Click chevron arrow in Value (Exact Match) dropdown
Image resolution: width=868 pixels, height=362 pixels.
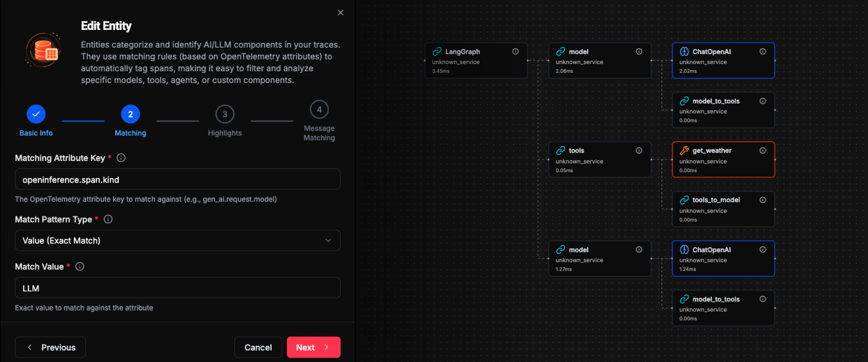(328, 241)
